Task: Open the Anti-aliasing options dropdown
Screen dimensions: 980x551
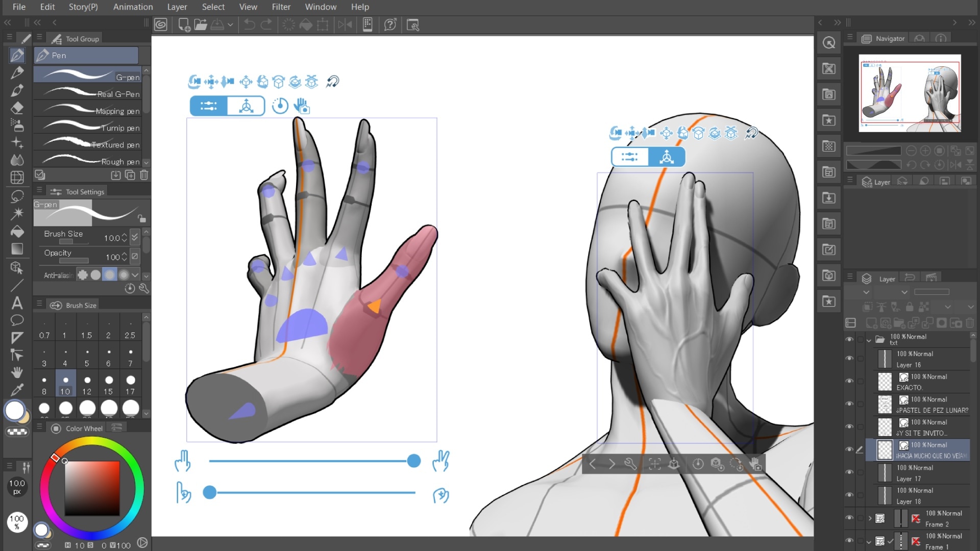Action: [135, 275]
